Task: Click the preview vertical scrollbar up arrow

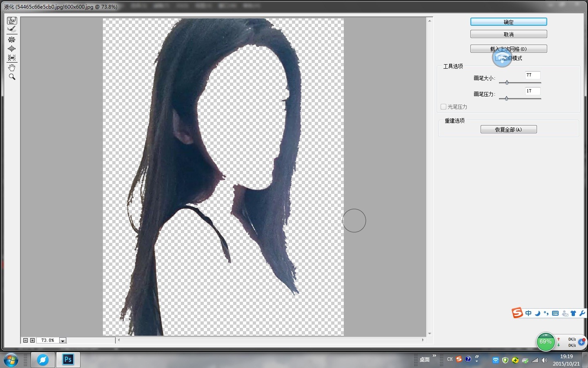Action: click(430, 21)
